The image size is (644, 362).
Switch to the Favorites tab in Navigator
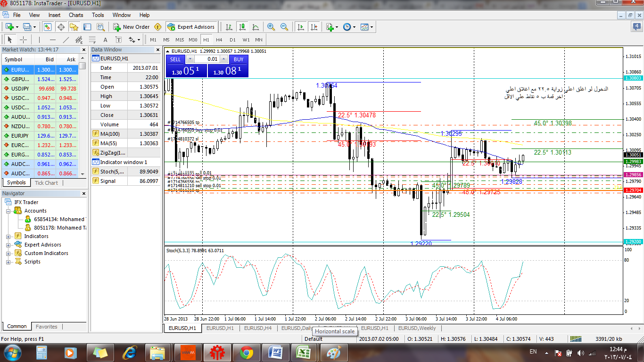(47, 326)
